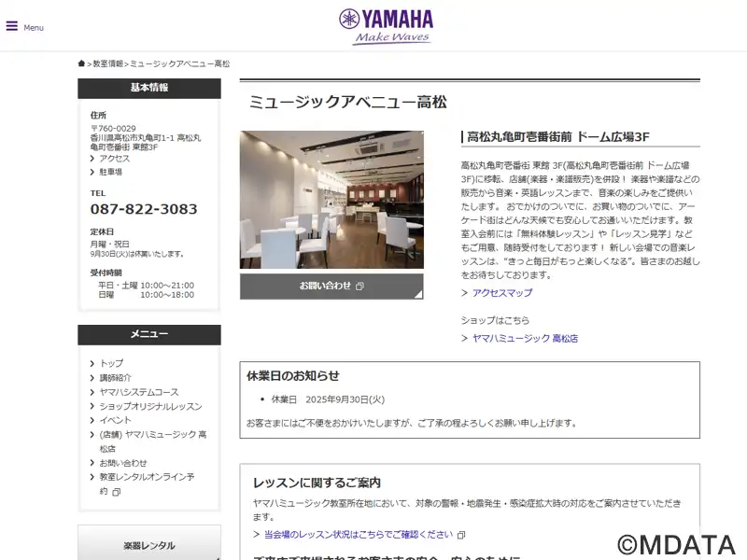
Task: Click chevron beside ヤマハシステムコース item
Action: 92,392
